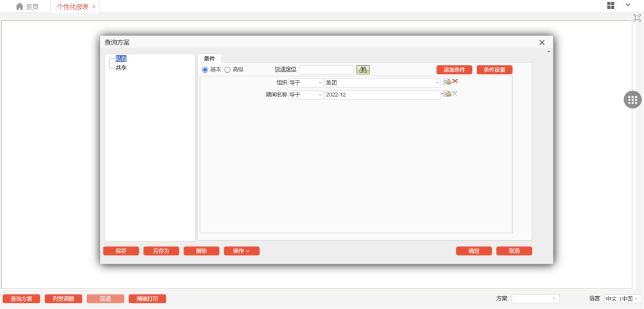The height and width of the screenshot is (309, 644).
Task: Click the four-square layout icon at top right
Action: [x=611, y=5]
